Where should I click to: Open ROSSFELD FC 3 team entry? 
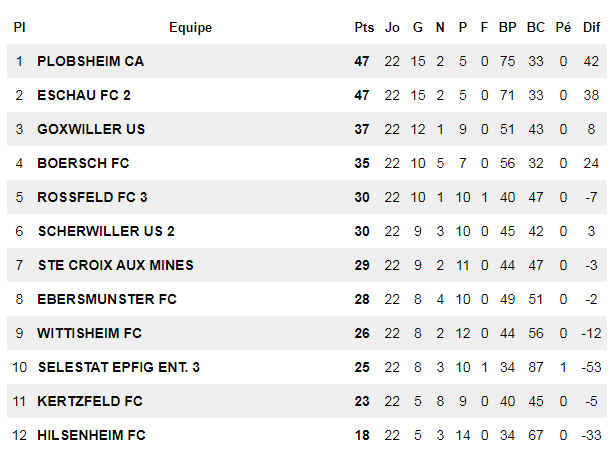point(92,197)
